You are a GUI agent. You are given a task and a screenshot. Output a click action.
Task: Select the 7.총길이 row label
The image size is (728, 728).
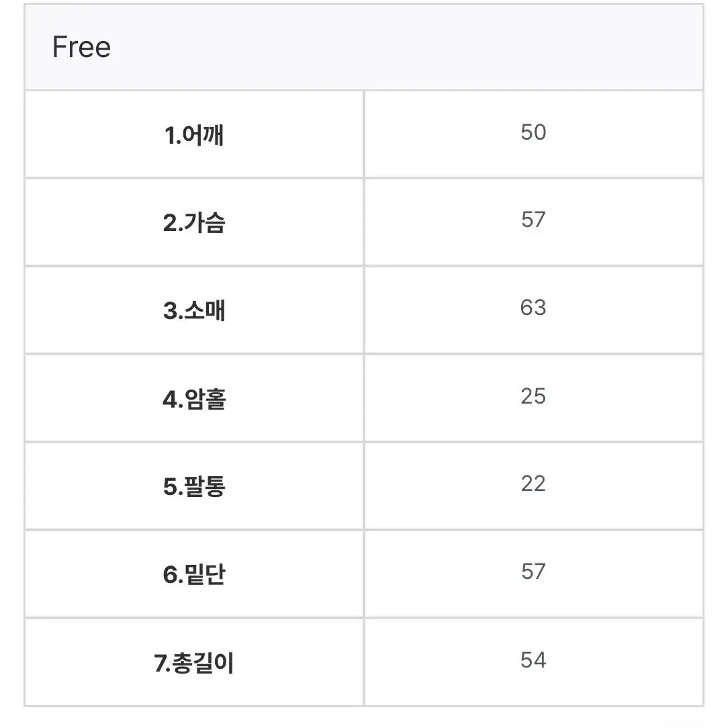pos(194,663)
